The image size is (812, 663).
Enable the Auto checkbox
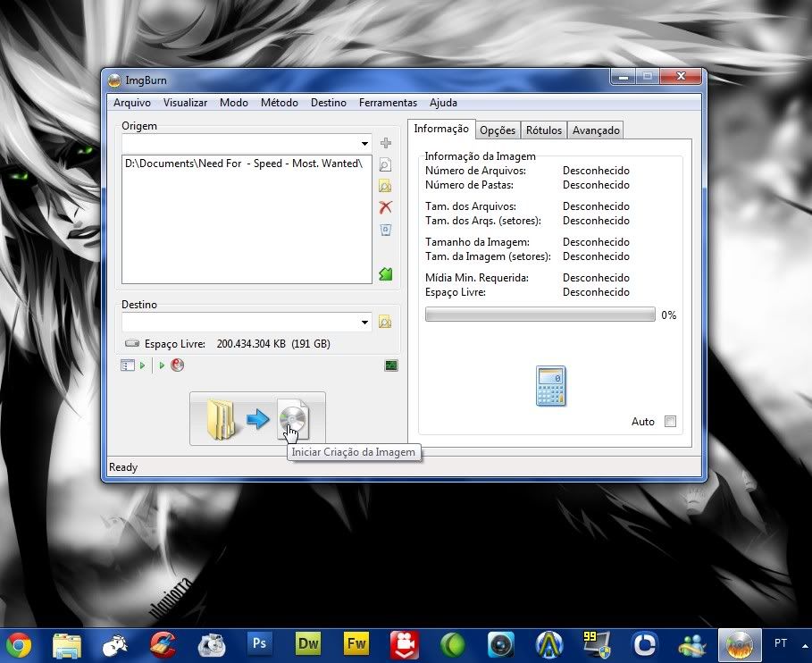click(670, 422)
